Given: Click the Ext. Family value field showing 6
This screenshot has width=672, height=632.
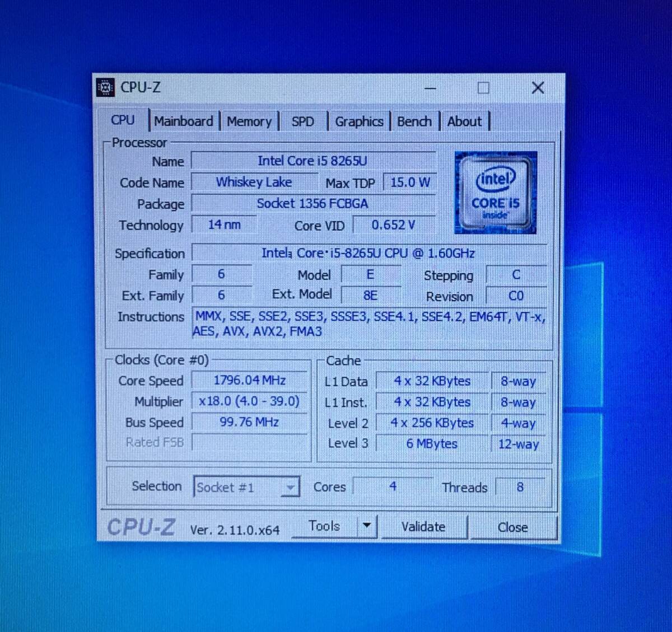Looking at the screenshot, I should pos(221,295).
